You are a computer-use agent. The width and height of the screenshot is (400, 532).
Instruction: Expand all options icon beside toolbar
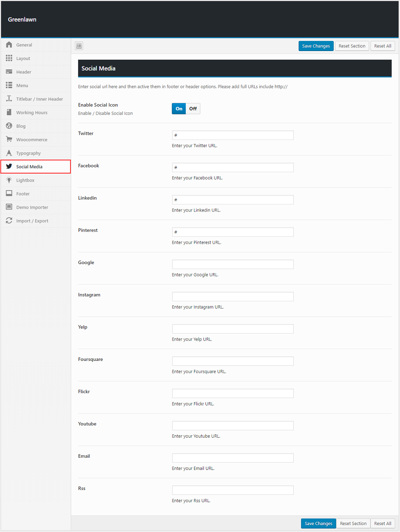[x=79, y=46]
